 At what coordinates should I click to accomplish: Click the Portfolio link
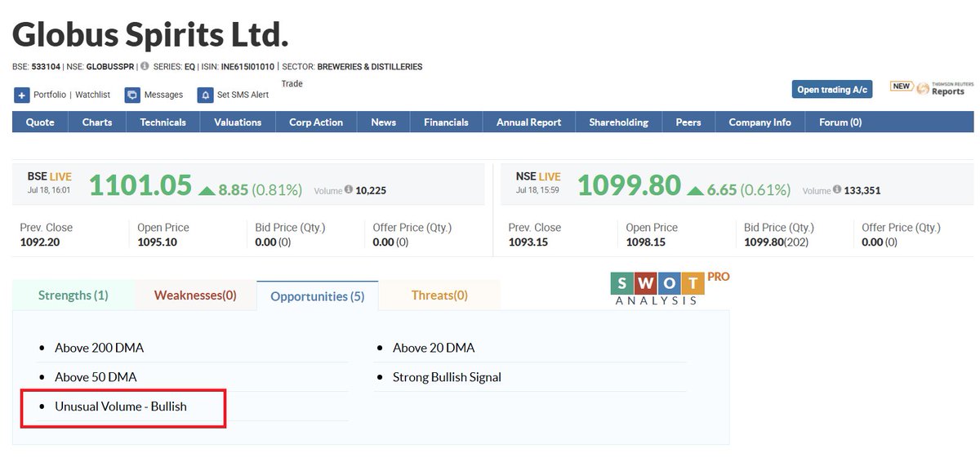click(x=50, y=95)
